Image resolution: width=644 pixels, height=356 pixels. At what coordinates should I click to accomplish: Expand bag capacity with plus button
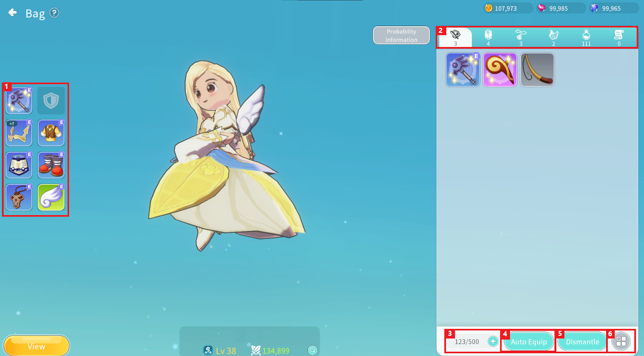[493, 342]
